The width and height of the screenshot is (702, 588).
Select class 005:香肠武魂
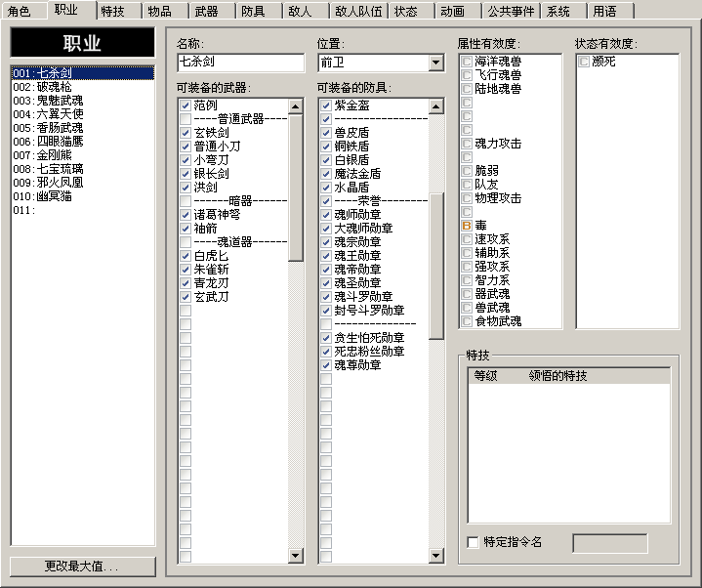tap(83, 128)
